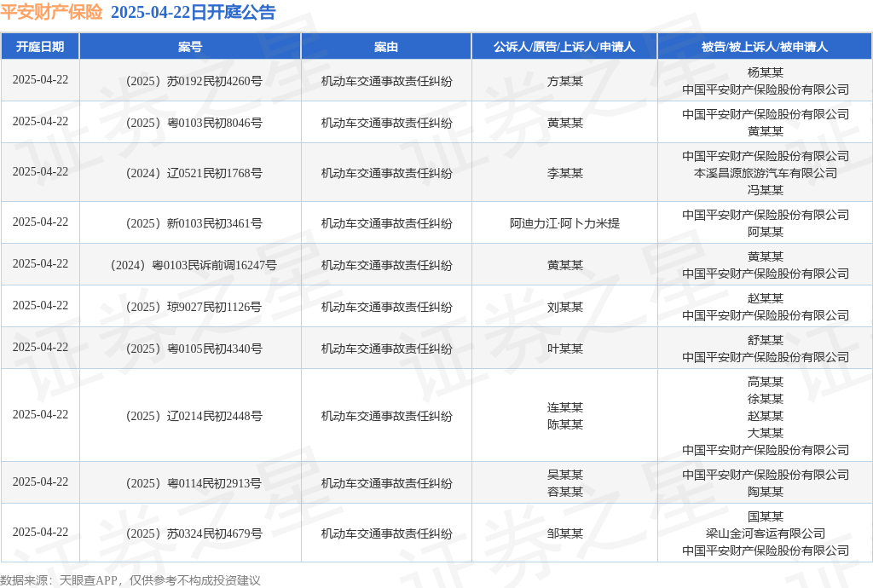Click case number "(2025)苏0324民初4679号"
Screen dimensions: 873x588
[194, 534]
